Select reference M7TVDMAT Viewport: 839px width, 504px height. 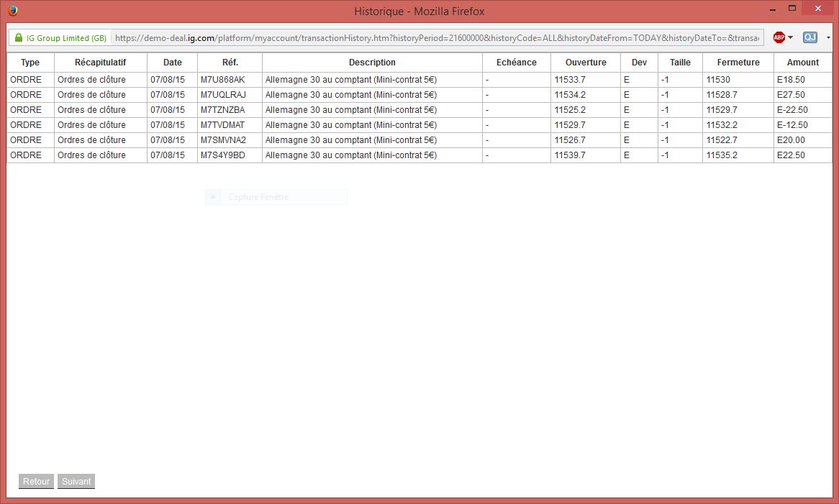[222, 124]
